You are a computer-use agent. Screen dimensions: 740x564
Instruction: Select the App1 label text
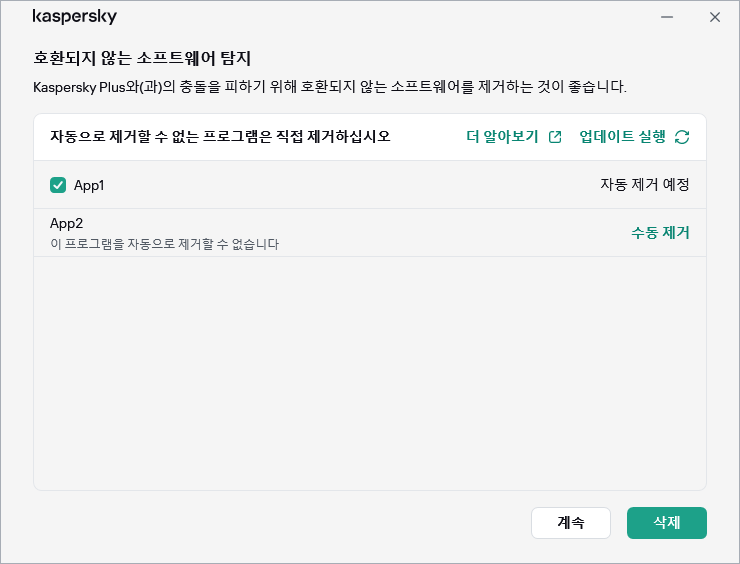pyautogui.click(x=89, y=185)
